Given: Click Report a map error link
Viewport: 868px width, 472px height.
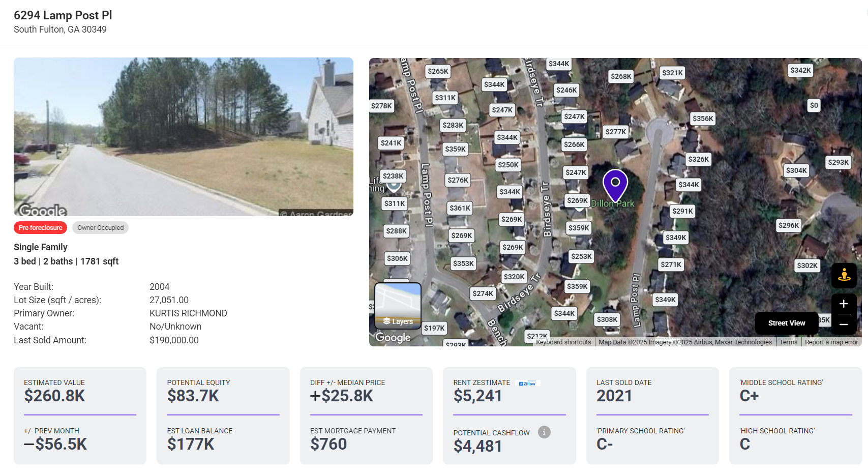Looking at the screenshot, I should pos(831,342).
